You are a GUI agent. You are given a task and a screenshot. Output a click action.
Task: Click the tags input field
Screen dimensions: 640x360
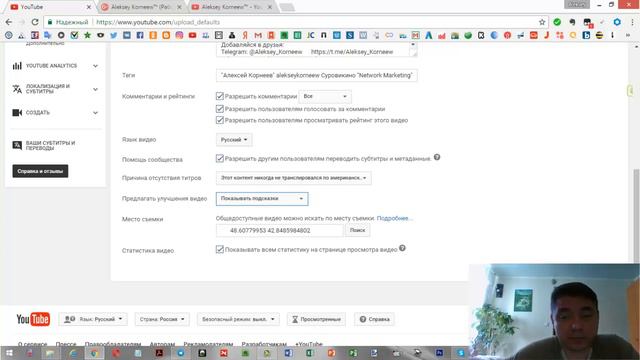click(x=316, y=75)
